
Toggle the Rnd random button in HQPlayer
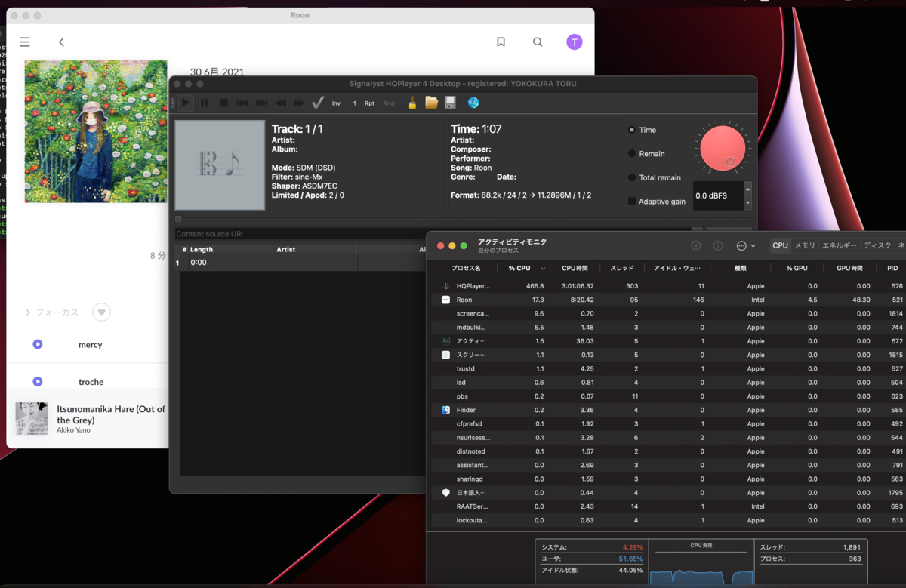point(388,103)
